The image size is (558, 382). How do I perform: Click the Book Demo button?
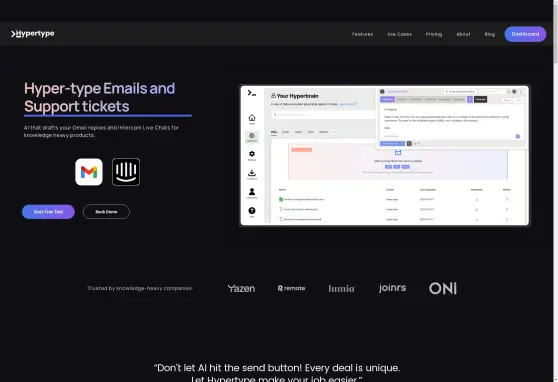click(106, 212)
